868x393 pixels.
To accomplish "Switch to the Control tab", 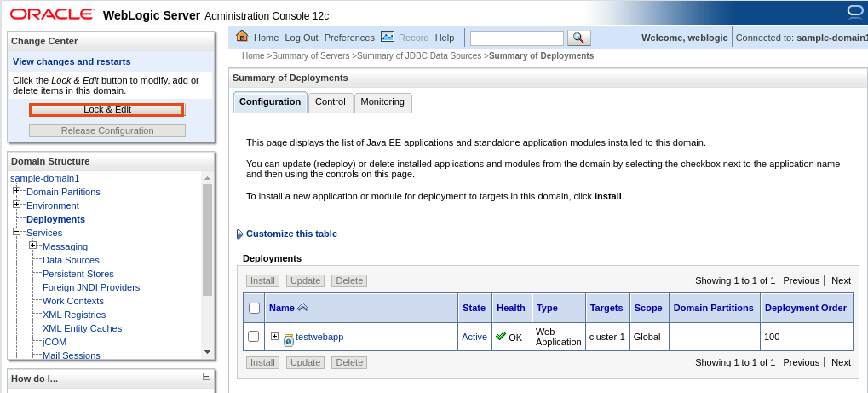I will (x=331, y=102).
